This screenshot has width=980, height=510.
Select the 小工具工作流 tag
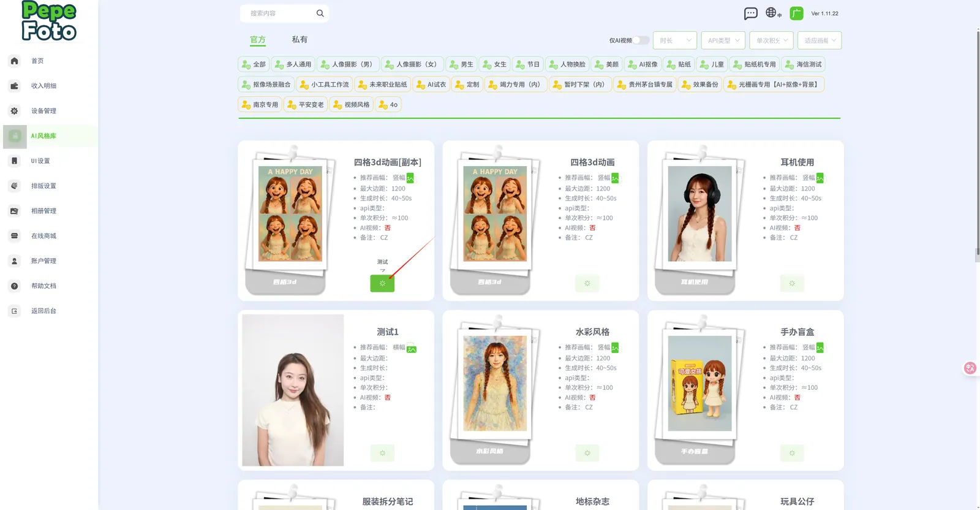[x=324, y=85]
